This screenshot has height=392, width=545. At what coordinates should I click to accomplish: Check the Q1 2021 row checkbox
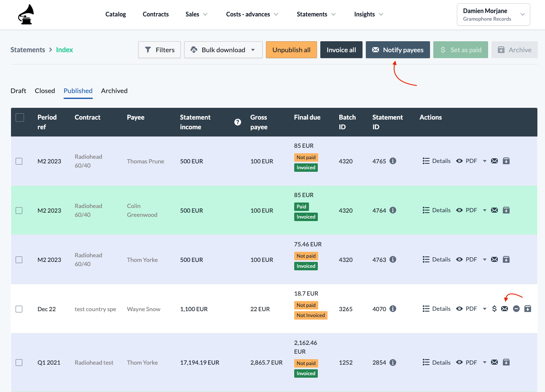(19, 363)
